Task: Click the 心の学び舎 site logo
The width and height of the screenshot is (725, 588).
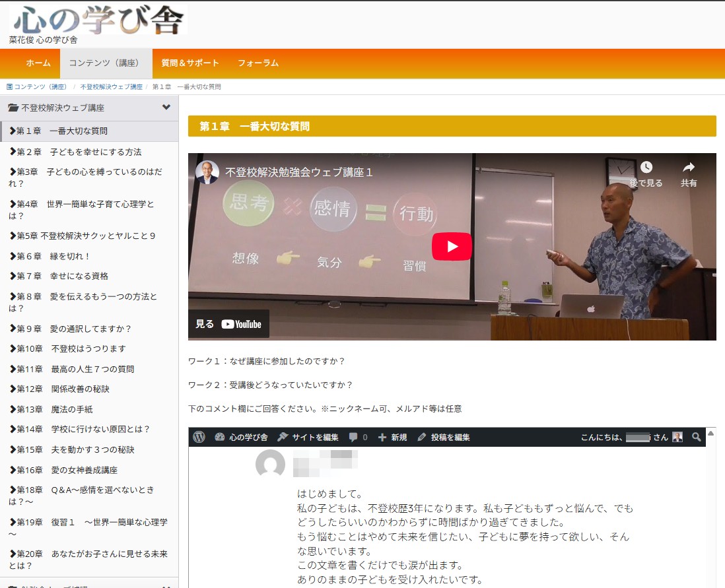Action: pos(98,20)
